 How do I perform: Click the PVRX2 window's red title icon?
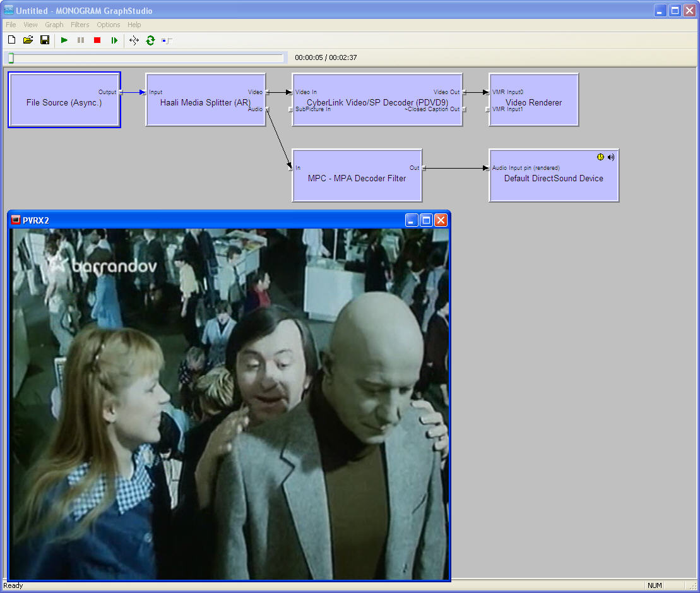[x=16, y=220]
